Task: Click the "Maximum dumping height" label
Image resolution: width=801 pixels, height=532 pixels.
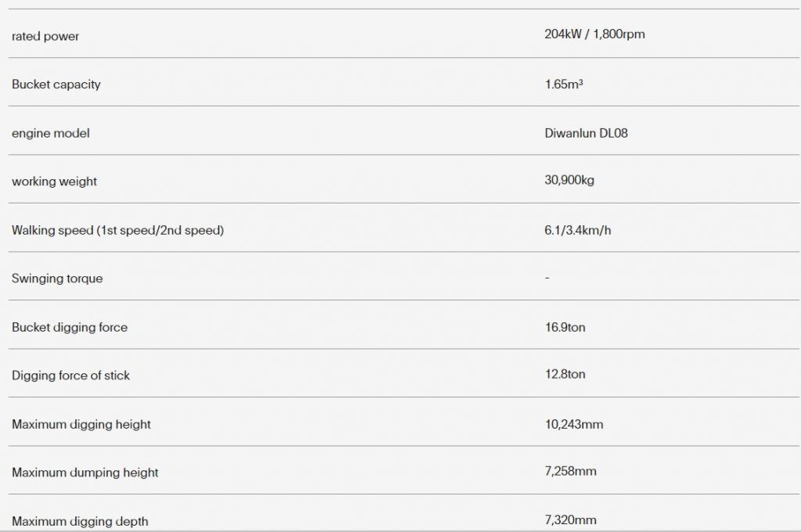Action: tap(85, 473)
